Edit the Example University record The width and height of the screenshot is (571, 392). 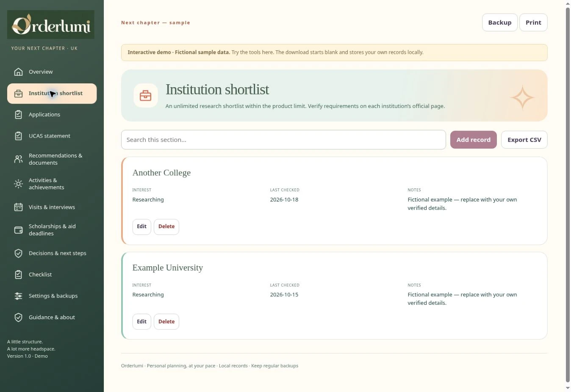(x=141, y=322)
